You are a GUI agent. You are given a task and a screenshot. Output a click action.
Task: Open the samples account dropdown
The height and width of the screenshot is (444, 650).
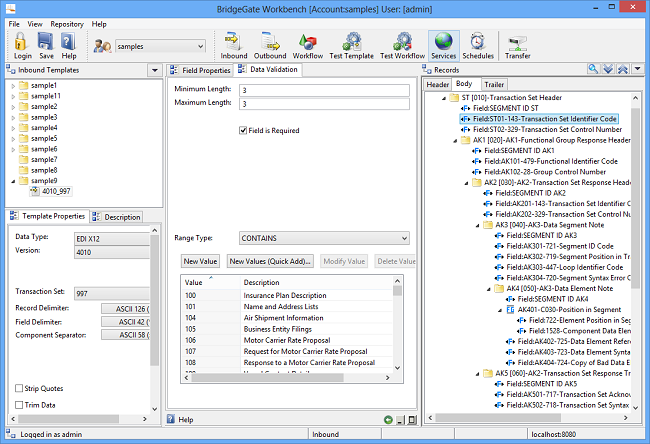160,46
